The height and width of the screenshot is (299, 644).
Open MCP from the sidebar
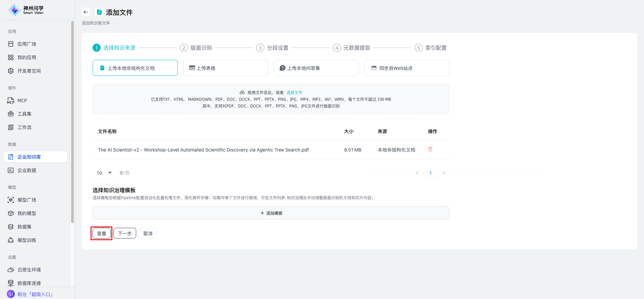click(22, 100)
